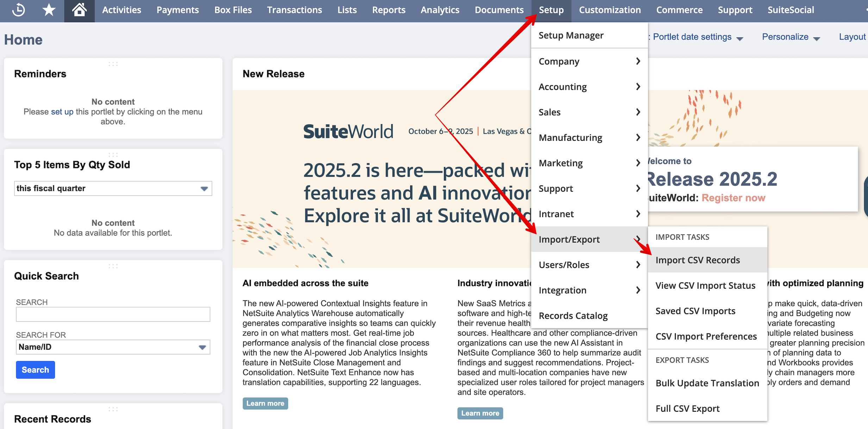Open the Payments menu
This screenshot has width=868, height=429.
(x=177, y=10)
